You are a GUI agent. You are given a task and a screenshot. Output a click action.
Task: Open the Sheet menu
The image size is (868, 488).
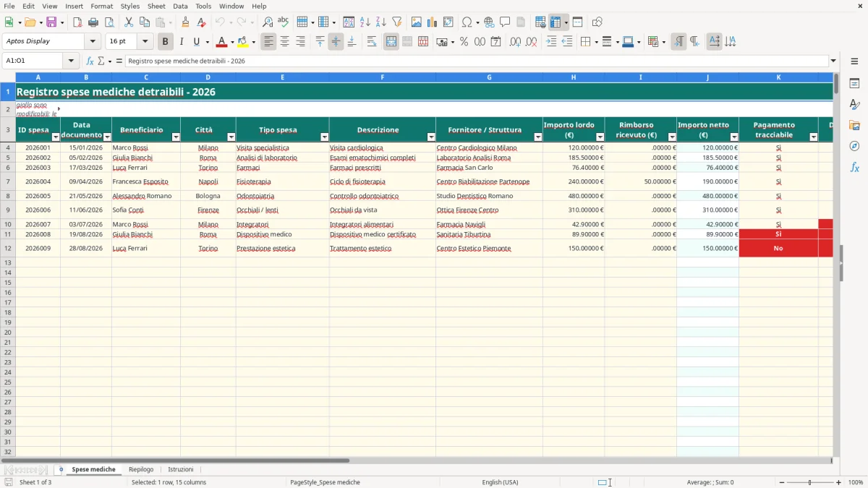click(156, 6)
